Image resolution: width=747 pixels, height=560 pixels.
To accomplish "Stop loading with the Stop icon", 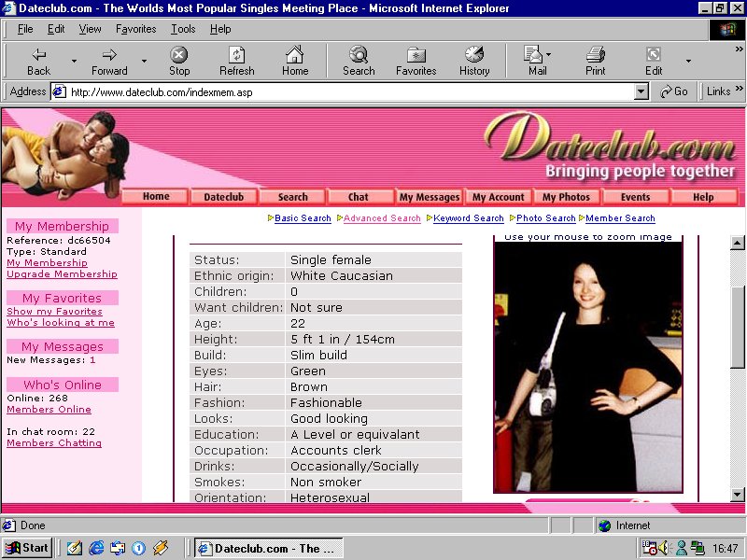I will pos(179,62).
